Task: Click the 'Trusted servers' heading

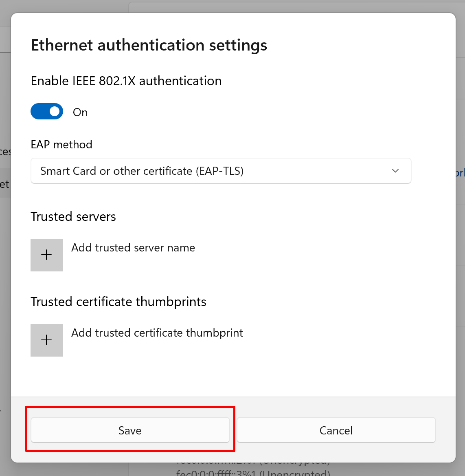Action: pos(73,217)
